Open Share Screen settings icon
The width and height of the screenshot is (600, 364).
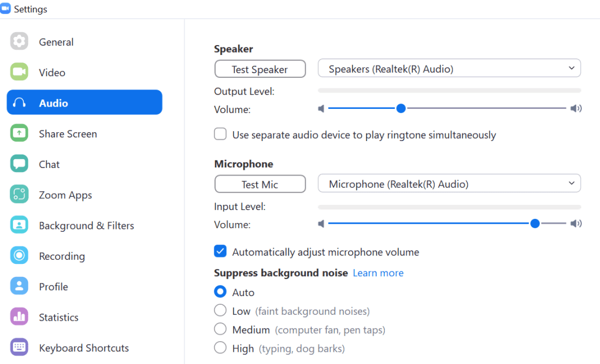click(x=19, y=133)
